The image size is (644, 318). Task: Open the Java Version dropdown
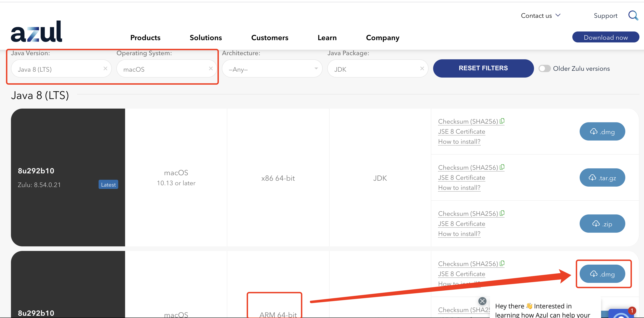(61, 68)
